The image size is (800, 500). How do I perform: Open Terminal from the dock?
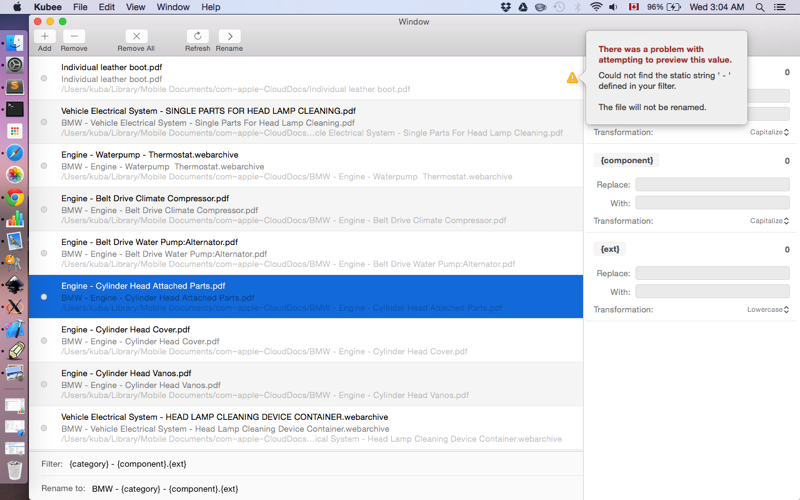pos(15,109)
